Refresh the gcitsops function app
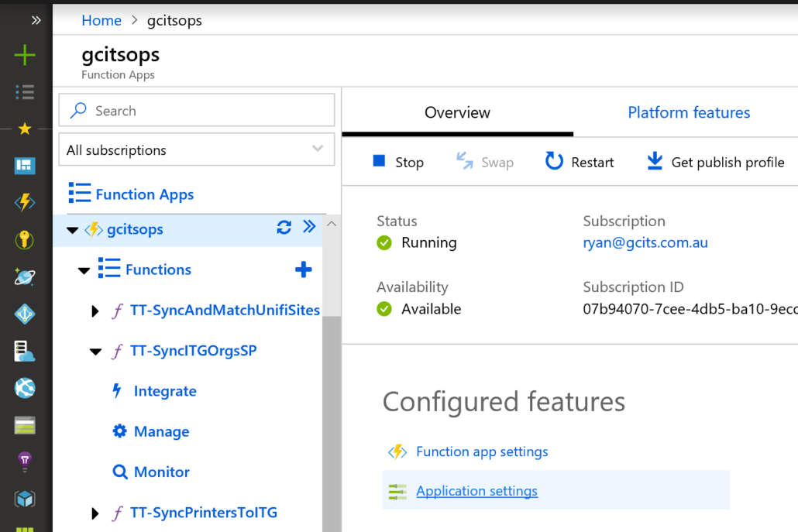This screenshot has width=798, height=532. pyautogui.click(x=284, y=228)
